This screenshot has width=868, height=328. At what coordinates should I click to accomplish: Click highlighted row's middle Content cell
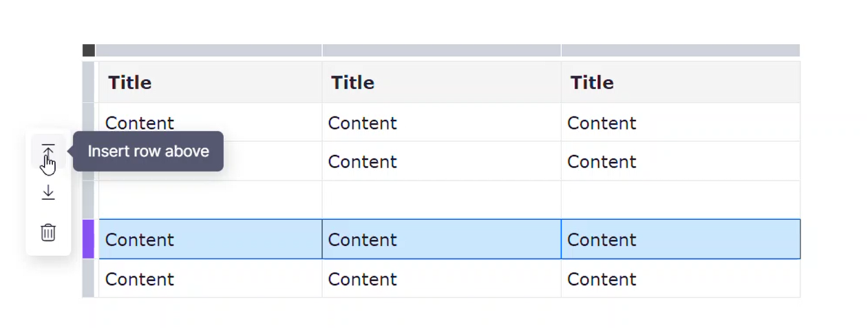[441, 239]
